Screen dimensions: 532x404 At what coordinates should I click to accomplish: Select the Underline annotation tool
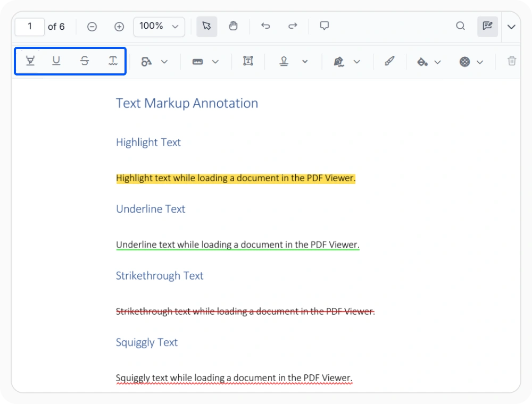tap(56, 61)
